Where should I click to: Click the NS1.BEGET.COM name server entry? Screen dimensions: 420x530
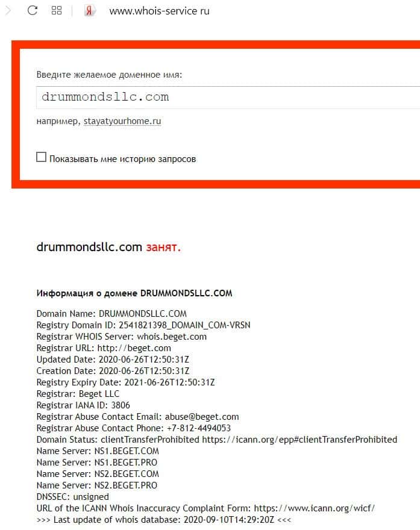tap(127, 451)
